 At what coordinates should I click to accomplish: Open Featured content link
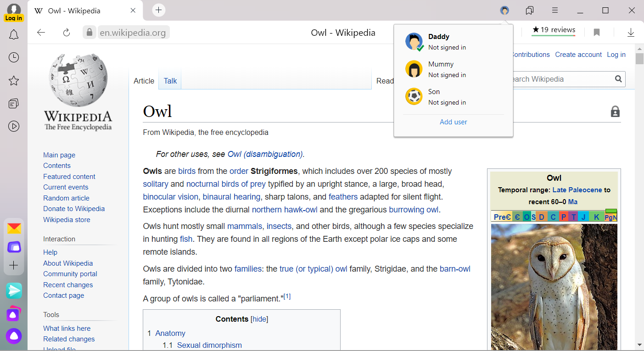point(69,177)
